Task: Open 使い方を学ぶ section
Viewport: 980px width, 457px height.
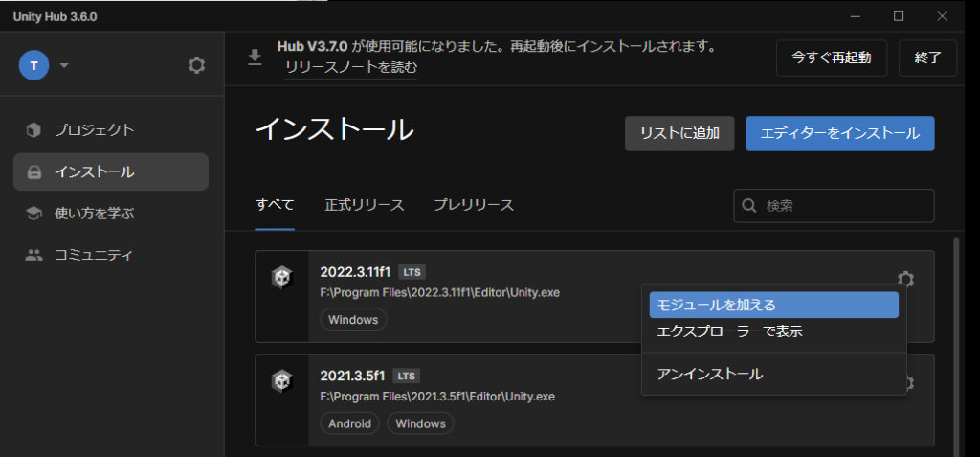Action: 94,214
